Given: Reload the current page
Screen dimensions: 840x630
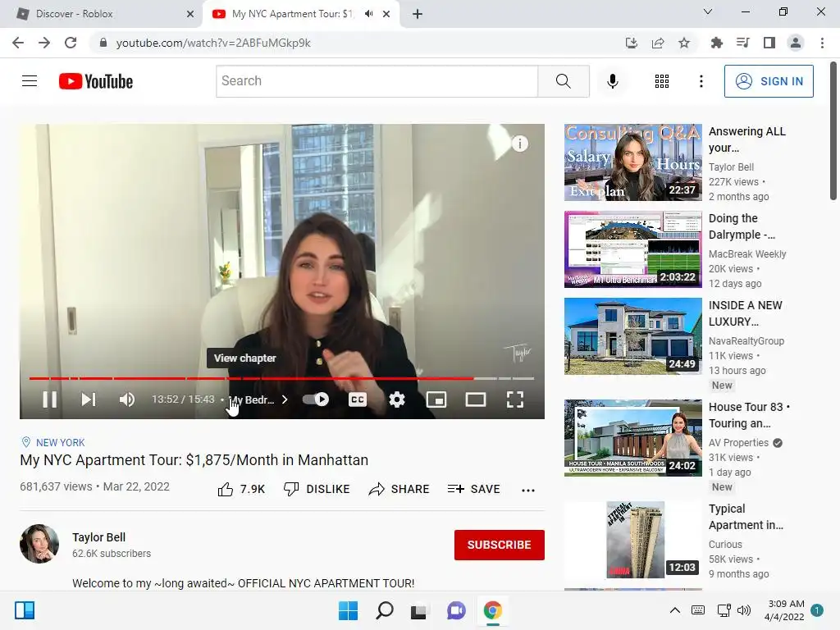Looking at the screenshot, I should click(x=71, y=43).
